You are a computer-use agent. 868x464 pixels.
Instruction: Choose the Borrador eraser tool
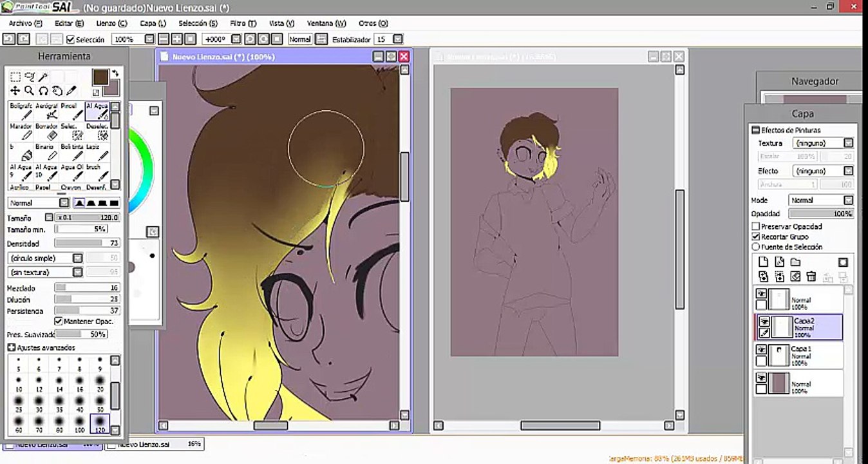46,131
